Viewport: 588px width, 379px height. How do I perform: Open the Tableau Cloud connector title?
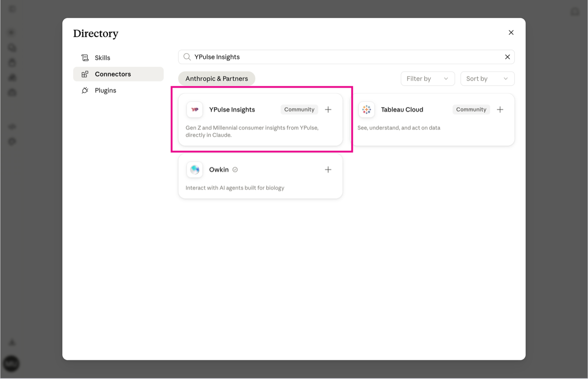coord(402,110)
